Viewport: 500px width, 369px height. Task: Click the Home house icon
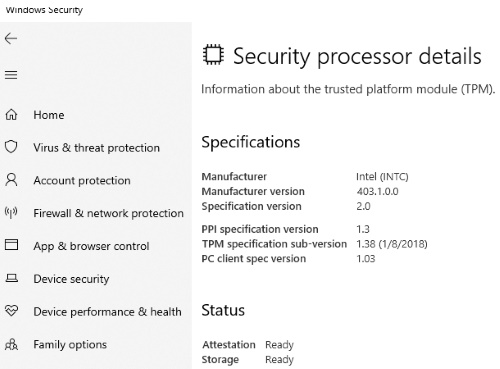tap(11, 115)
